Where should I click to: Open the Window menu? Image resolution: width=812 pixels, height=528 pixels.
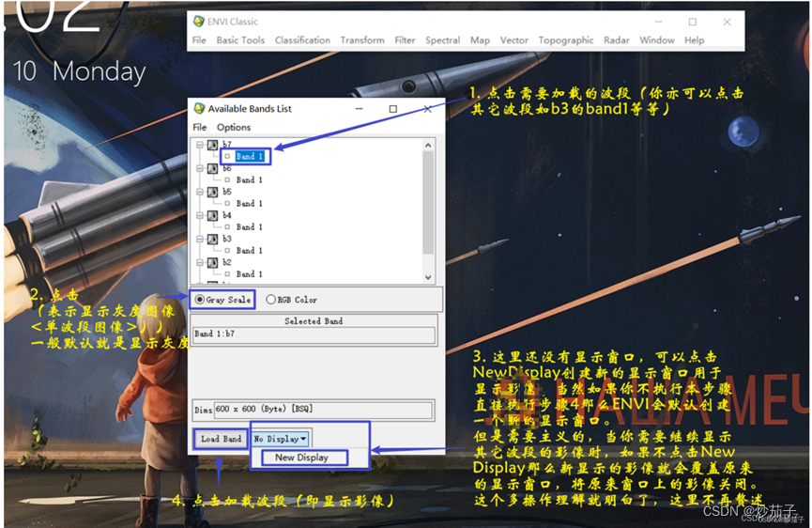[657, 39]
